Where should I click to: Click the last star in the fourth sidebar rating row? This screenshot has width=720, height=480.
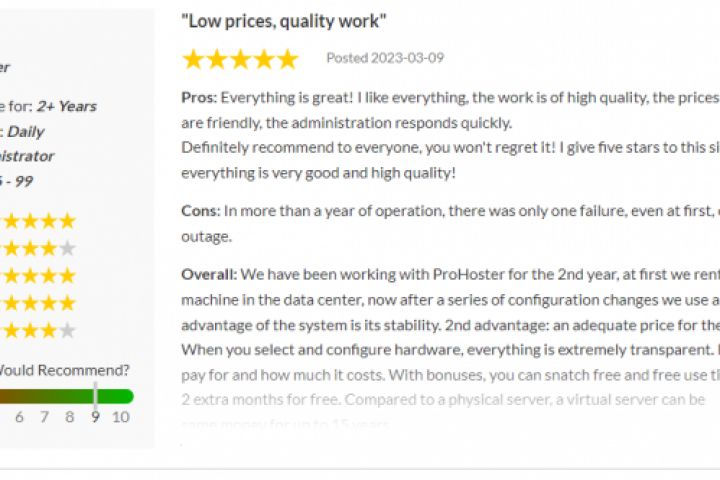(67, 303)
